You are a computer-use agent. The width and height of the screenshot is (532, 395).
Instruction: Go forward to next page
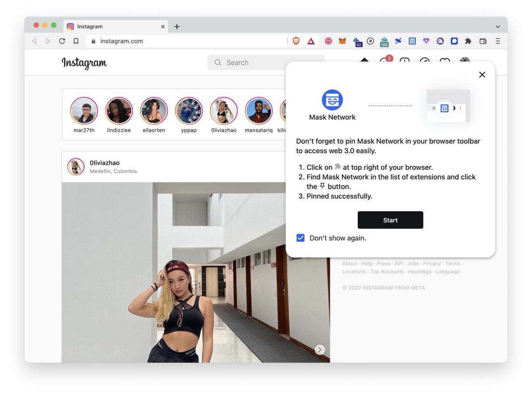(48, 41)
